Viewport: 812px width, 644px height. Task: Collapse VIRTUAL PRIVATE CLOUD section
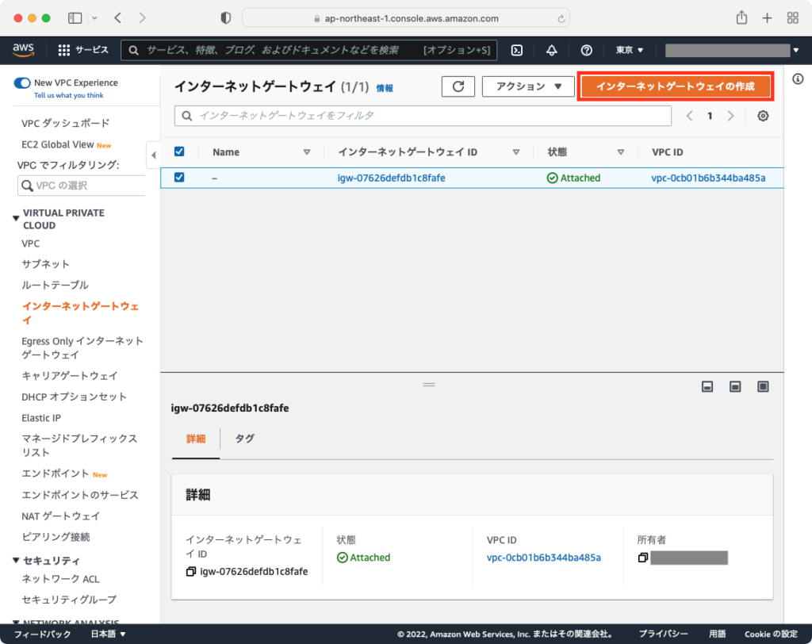[x=16, y=218]
